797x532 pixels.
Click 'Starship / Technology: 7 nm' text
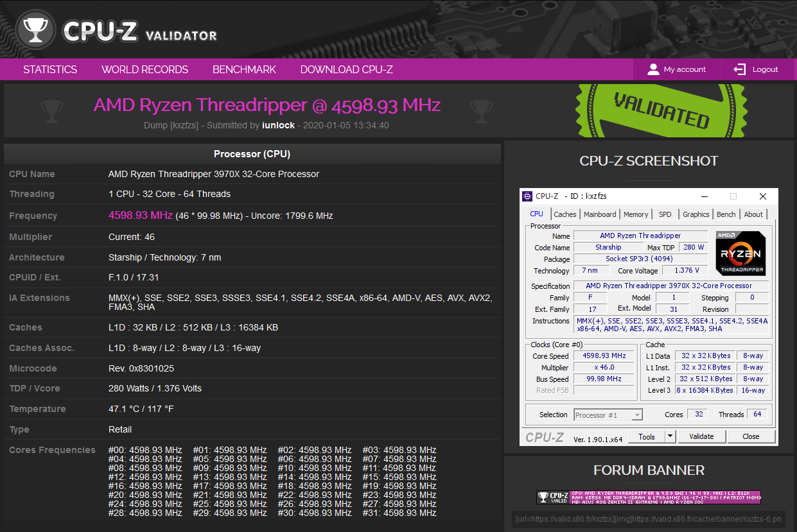coord(164,257)
